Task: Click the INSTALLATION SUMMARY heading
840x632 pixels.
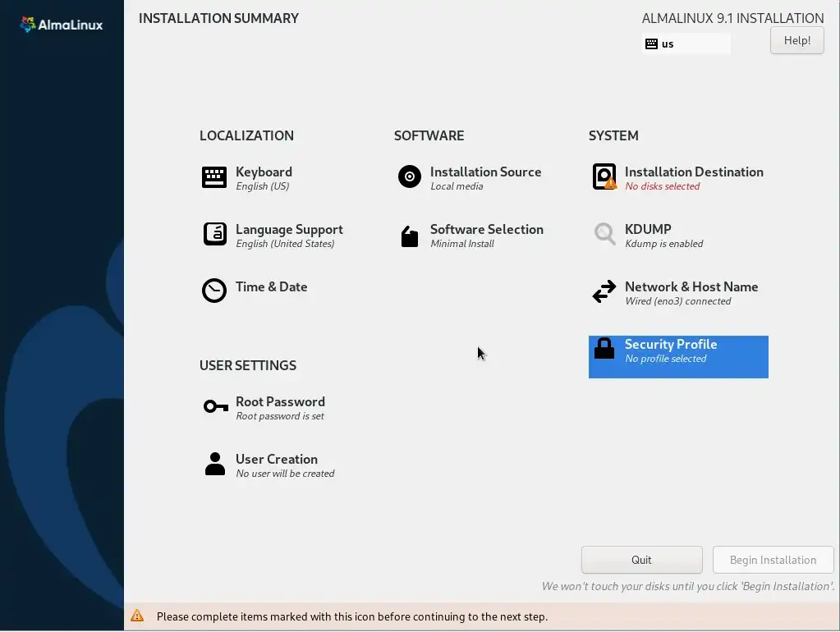Action: [x=218, y=18]
